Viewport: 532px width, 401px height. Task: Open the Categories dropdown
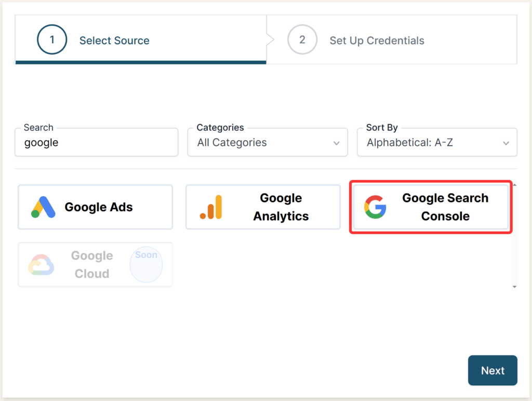pos(267,143)
